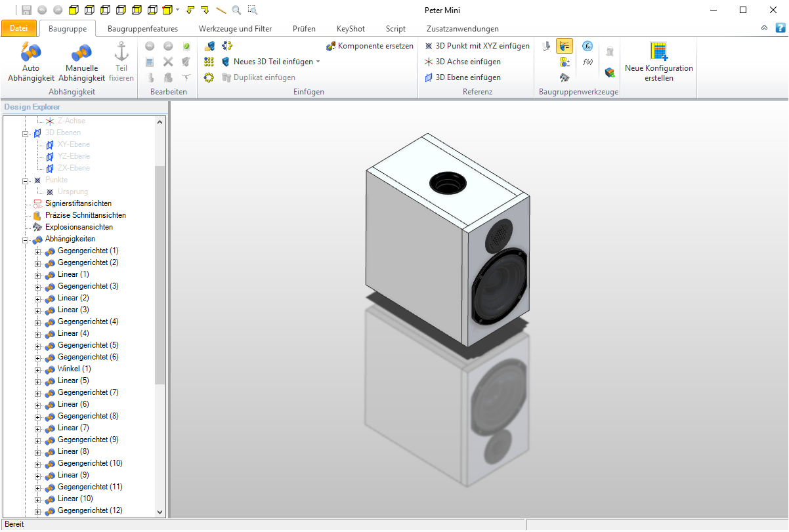Viewport: 789px width, 532px height.
Task: Click the blue help question mark icon
Action: tap(780, 28)
